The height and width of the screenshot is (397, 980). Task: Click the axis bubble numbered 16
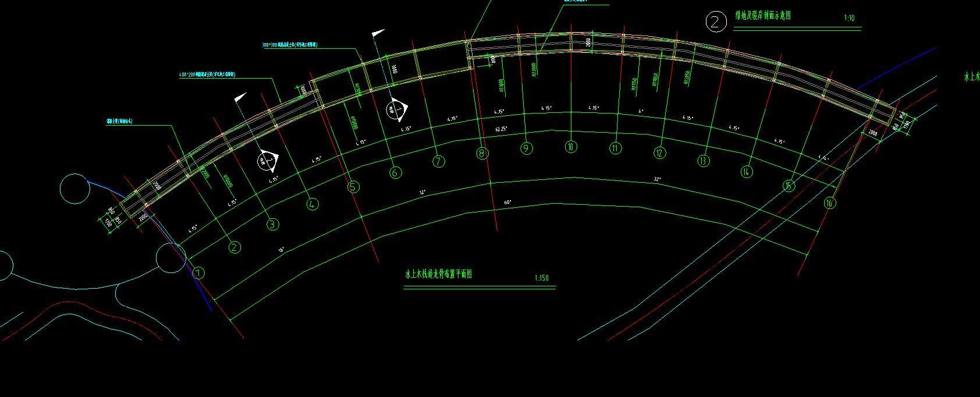tap(829, 203)
